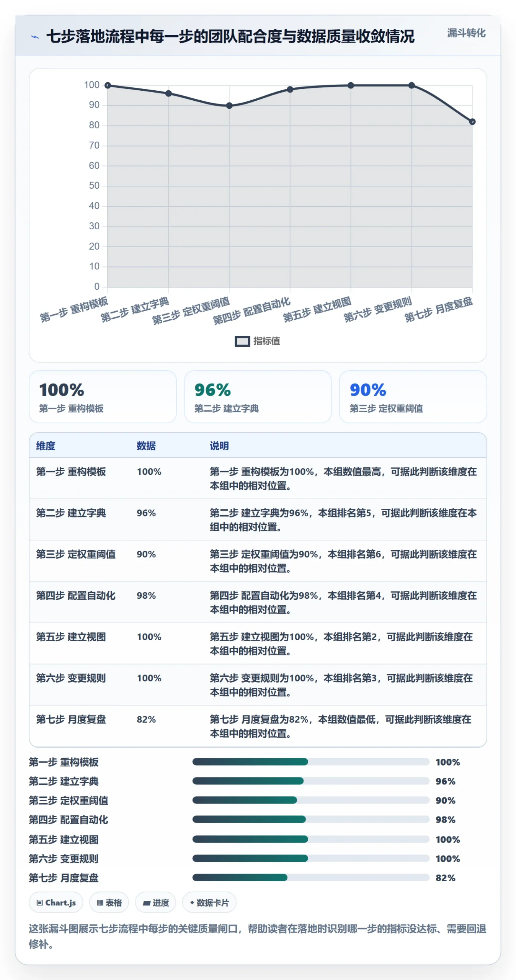Click the y-axis label 50

click(94, 186)
